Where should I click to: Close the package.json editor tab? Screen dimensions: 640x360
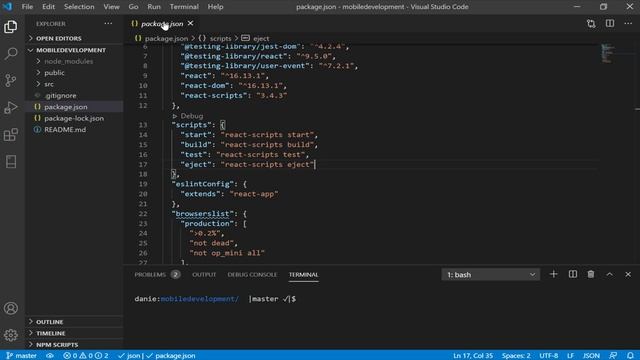click(x=191, y=24)
